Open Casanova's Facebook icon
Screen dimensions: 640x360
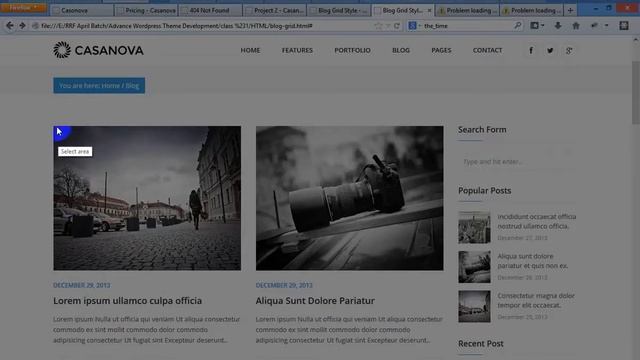[x=531, y=51]
